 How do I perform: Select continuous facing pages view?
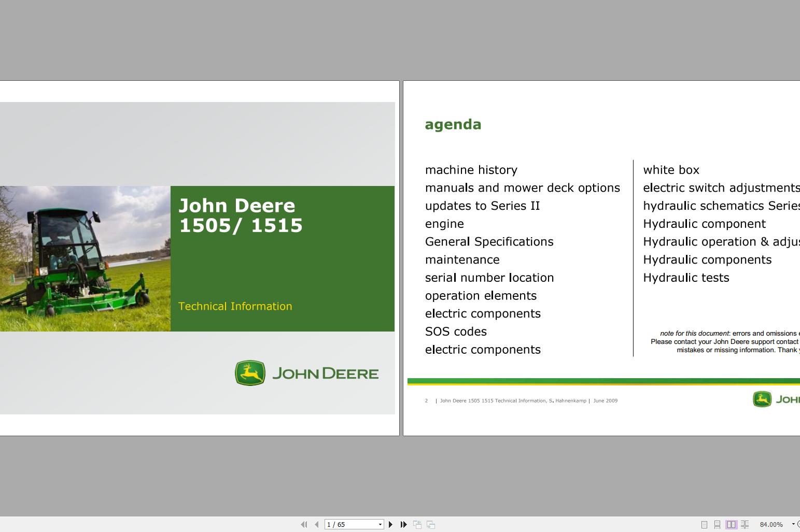[x=745, y=524]
